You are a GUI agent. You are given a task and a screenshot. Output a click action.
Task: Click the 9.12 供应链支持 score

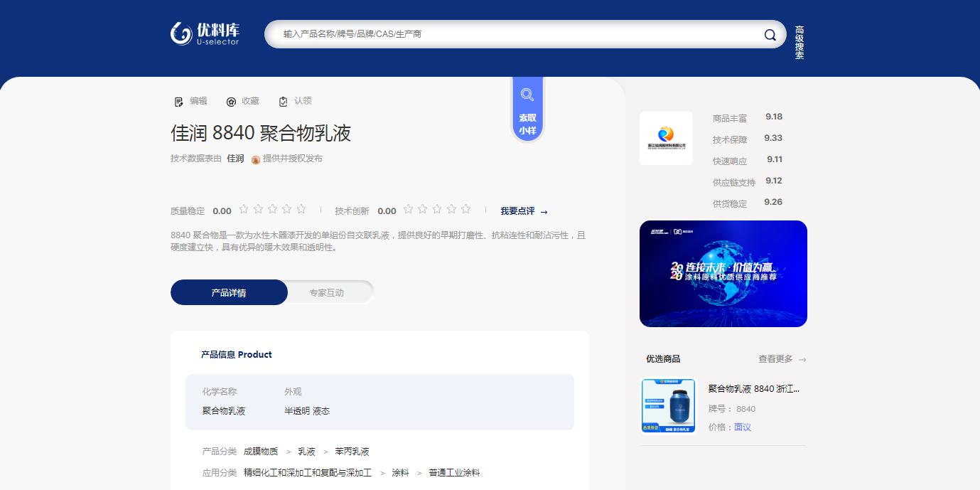coord(774,181)
